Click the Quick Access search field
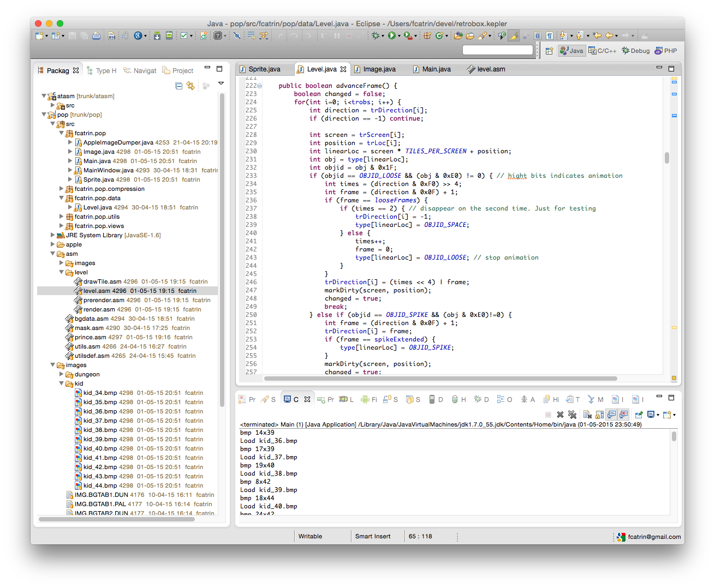This screenshot has width=715, height=588. (x=497, y=50)
